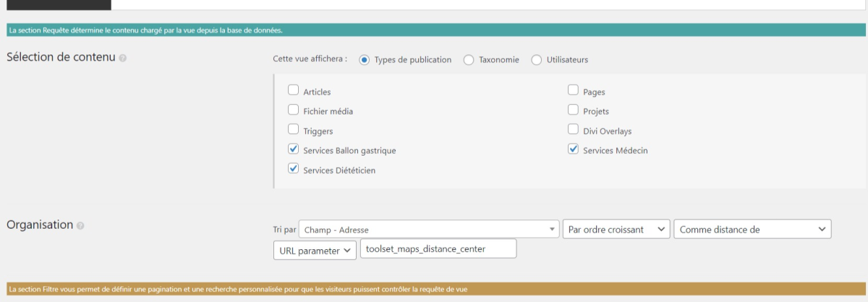Enable the Pages checkbox
The height and width of the screenshot is (302, 868).
573,91
